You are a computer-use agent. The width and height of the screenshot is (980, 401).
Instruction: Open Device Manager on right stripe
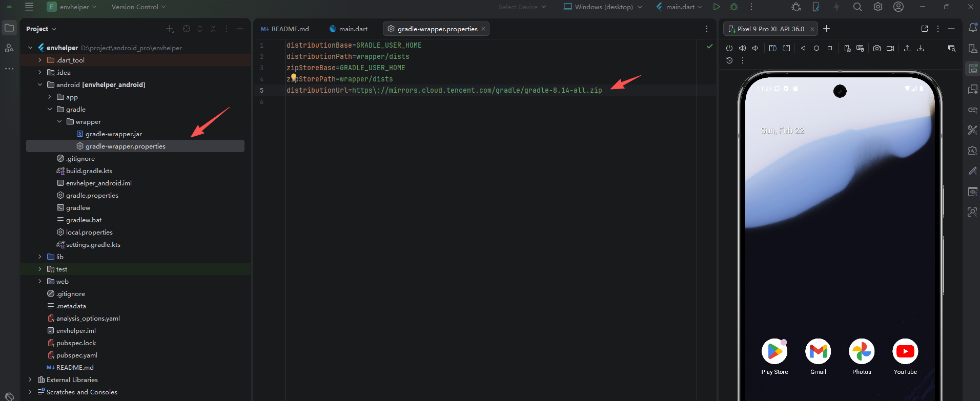(972, 48)
